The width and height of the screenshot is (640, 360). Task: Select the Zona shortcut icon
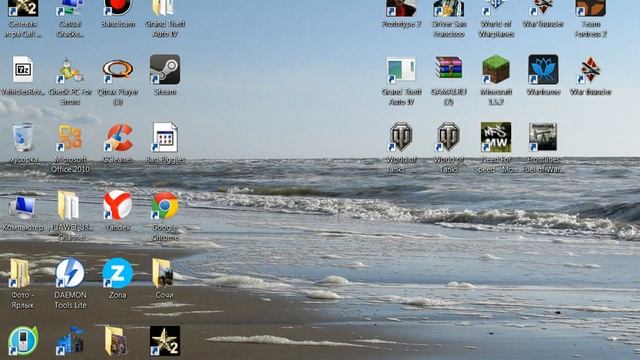click(118, 273)
